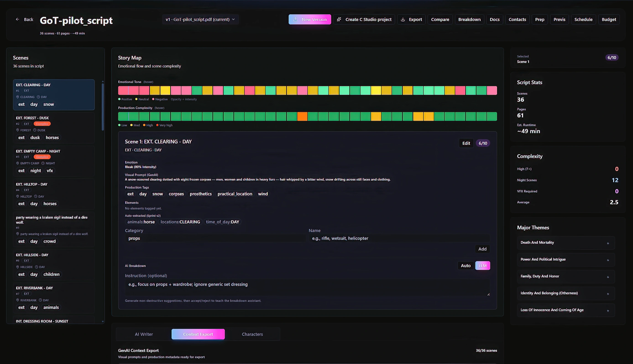
Task: Open the AI Writer tab
Action: [144, 334]
